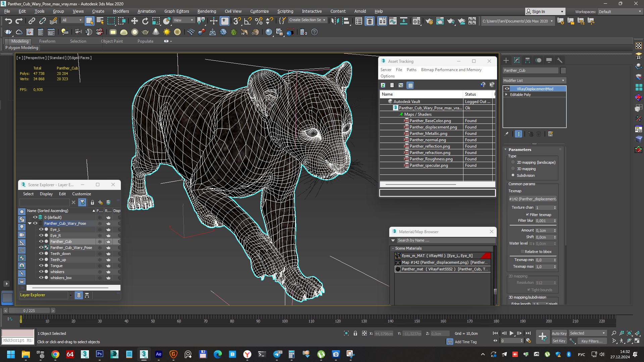Switch to the Freeform ribbon tab
The image size is (644, 362).
(47, 41)
